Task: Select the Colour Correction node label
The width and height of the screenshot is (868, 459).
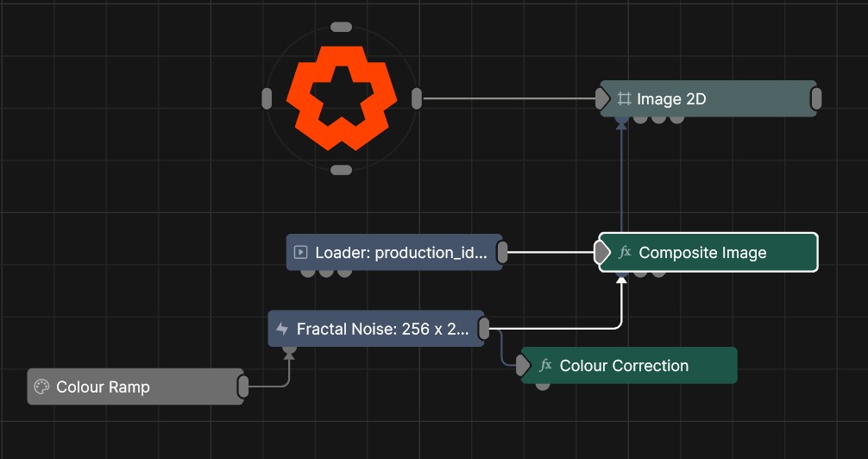Action: (624, 366)
